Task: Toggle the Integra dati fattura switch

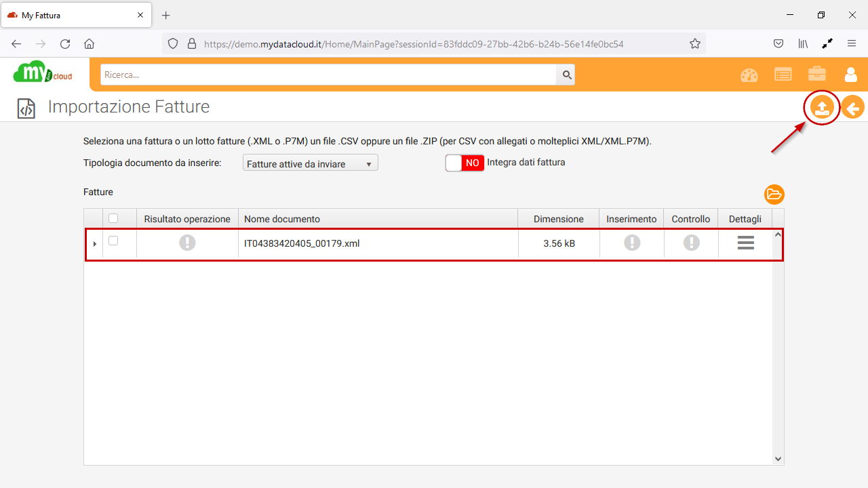Action: click(x=465, y=163)
